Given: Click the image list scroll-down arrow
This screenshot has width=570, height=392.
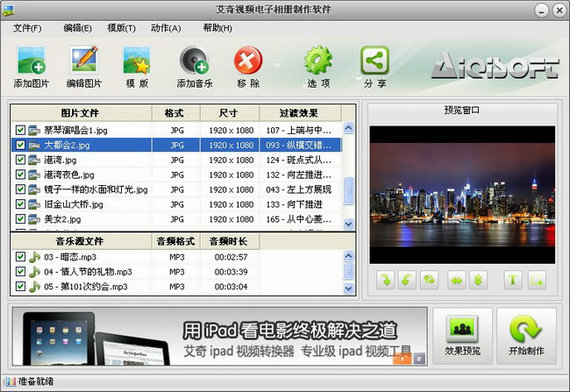Looking at the screenshot, I should [349, 224].
